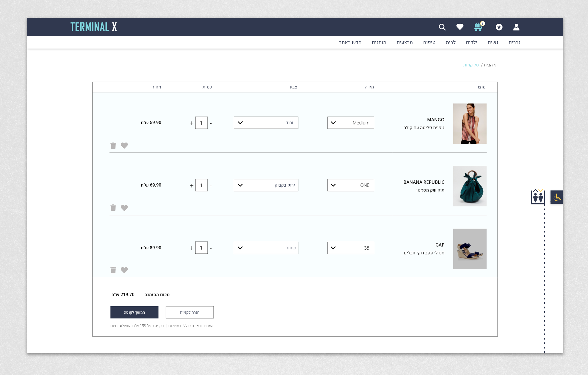
Task: Decrease GAP sandals quantity with minus
Action: click(211, 248)
